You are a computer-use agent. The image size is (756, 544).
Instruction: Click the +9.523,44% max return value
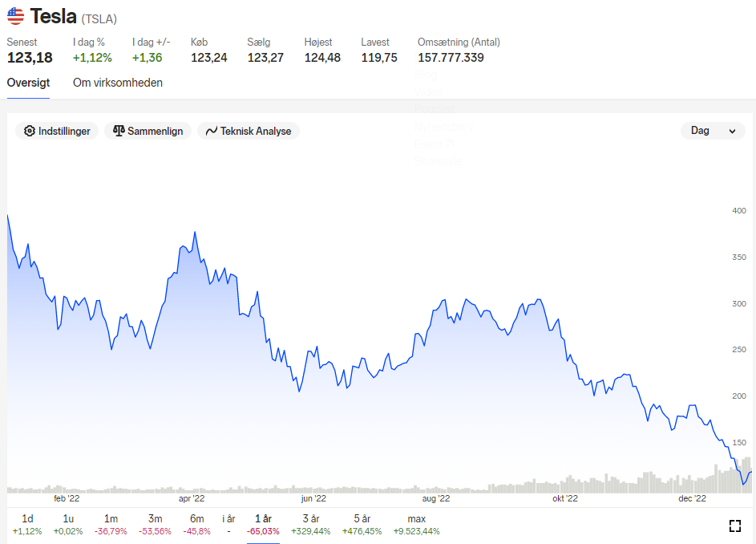pyautogui.click(x=417, y=531)
